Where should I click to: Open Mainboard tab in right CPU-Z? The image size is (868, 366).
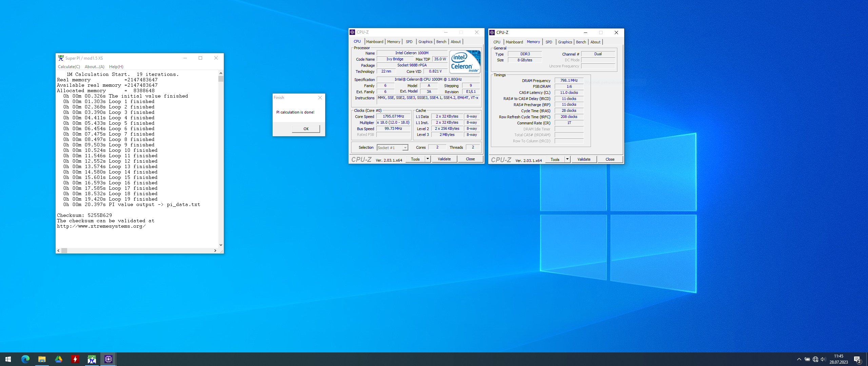[514, 42]
